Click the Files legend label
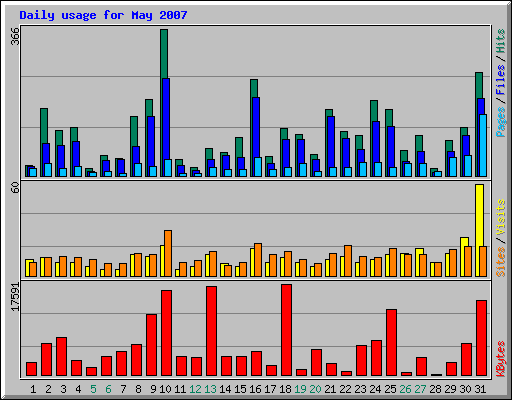 tap(500, 80)
